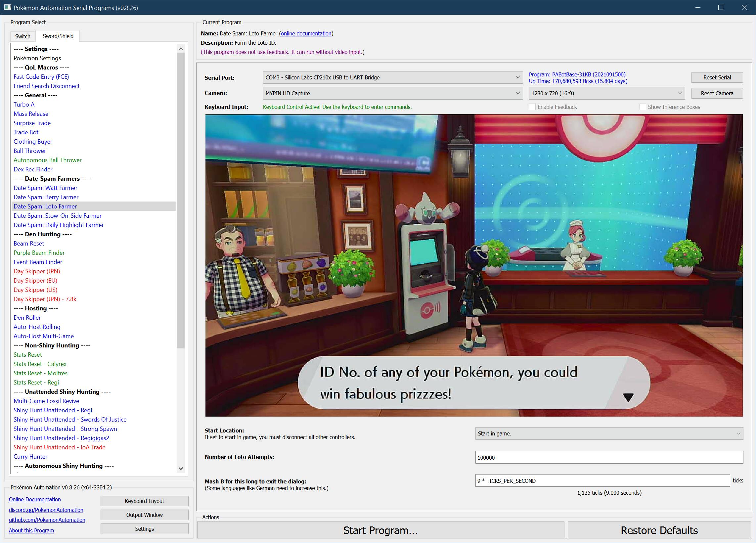Screen dimensions: 756x543
Task: Click Number of Loto Attempts field
Action: [609, 457]
